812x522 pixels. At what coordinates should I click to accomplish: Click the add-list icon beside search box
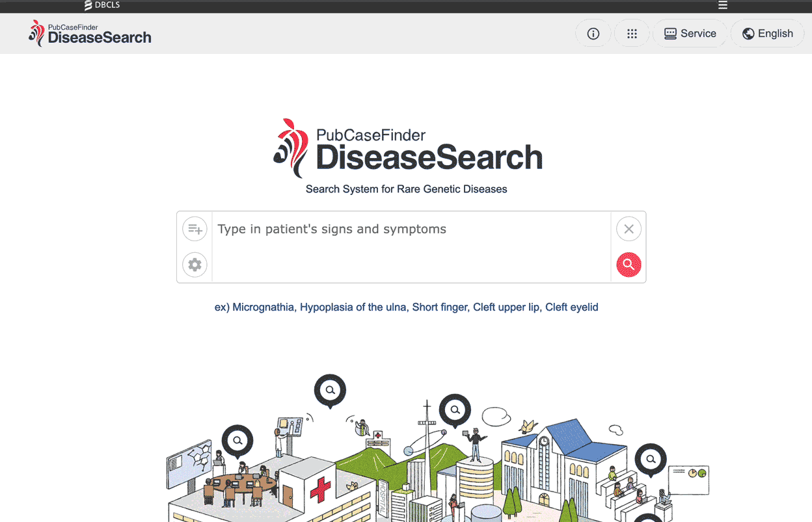click(x=195, y=229)
